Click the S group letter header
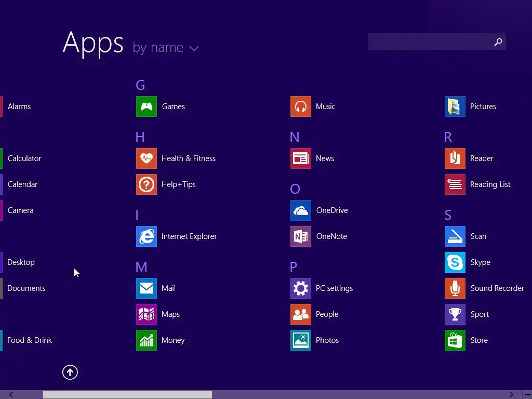Image resolution: width=532 pixels, height=399 pixels. [448, 215]
